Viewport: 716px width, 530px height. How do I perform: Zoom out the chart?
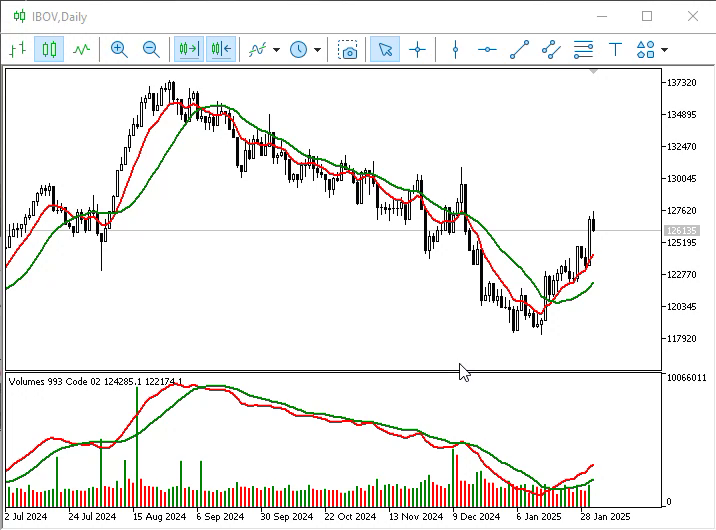click(x=151, y=49)
